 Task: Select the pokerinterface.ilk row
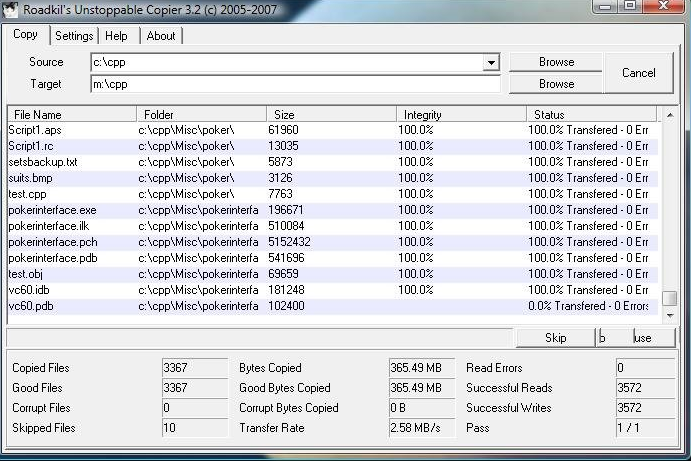point(333,226)
